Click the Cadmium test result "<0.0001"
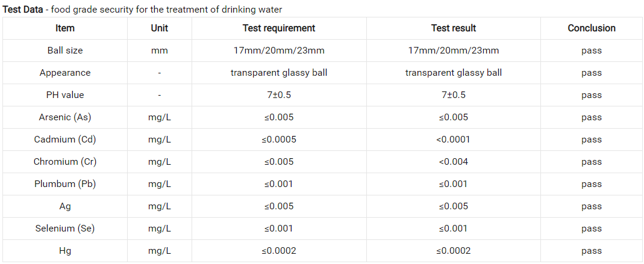The height and width of the screenshot is (264, 644). coord(453,140)
